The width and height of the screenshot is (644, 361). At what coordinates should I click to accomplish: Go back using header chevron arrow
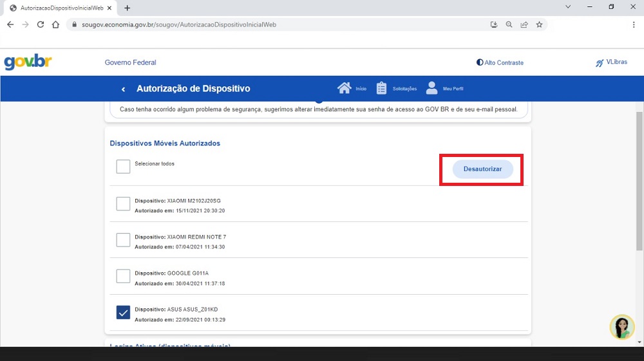coord(123,89)
